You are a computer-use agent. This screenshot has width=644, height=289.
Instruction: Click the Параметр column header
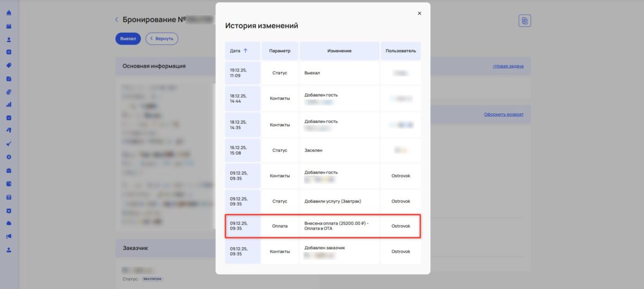(280, 50)
